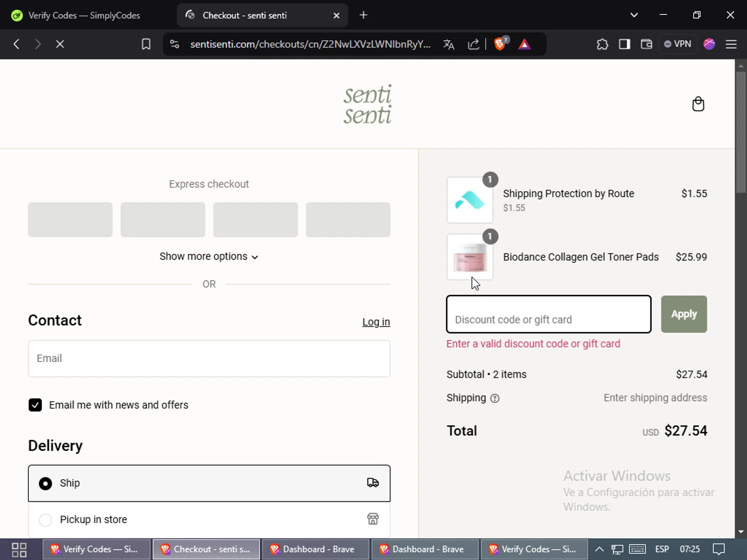747x560 pixels.
Task: Click the first express checkout button
Action: click(x=70, y=220)
